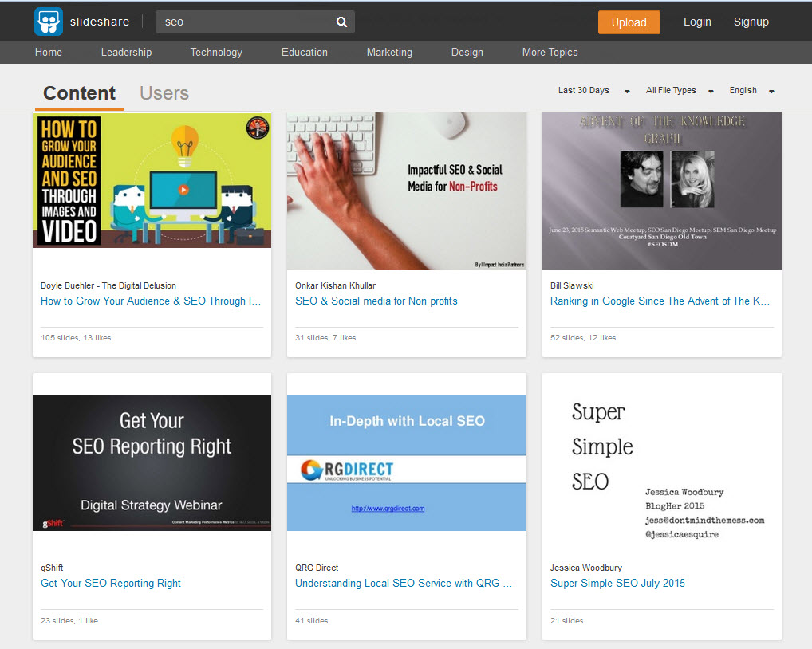
Task: Select the Content tab
Action: [x=79, y=93]
